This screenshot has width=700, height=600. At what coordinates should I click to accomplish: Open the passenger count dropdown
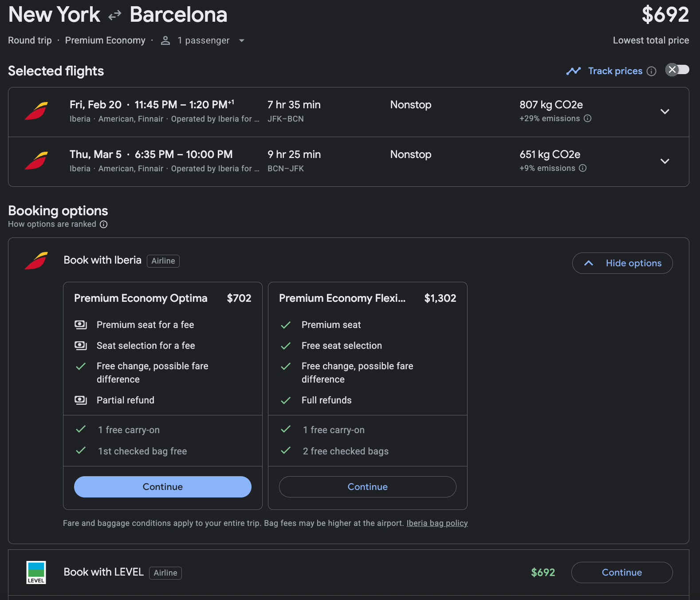coord(241,41)
